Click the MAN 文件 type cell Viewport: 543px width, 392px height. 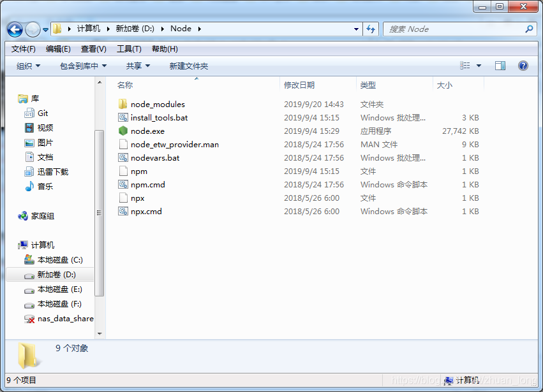[379, 144]
